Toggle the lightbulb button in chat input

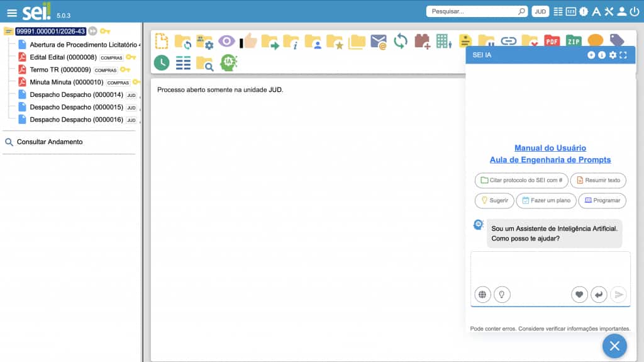point(502,295)
